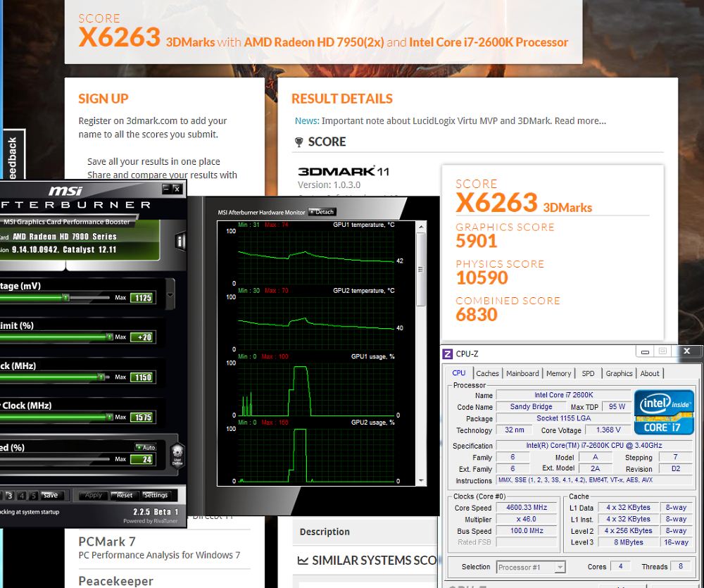Open the About tab in CPU-Z

pyautogui.click(x=650, y=373)
